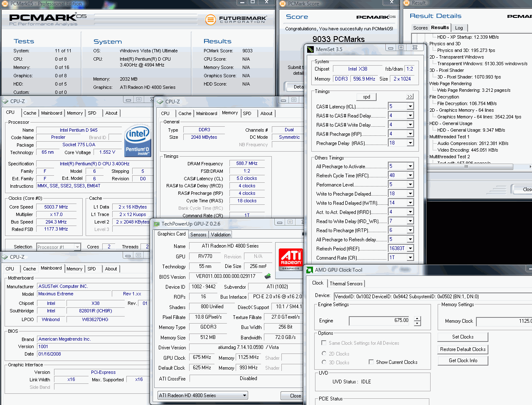Click the TechPowerUp GPU-Z title bar icon
The width and height of the screenshot is (532, 405).
(157, 223)
